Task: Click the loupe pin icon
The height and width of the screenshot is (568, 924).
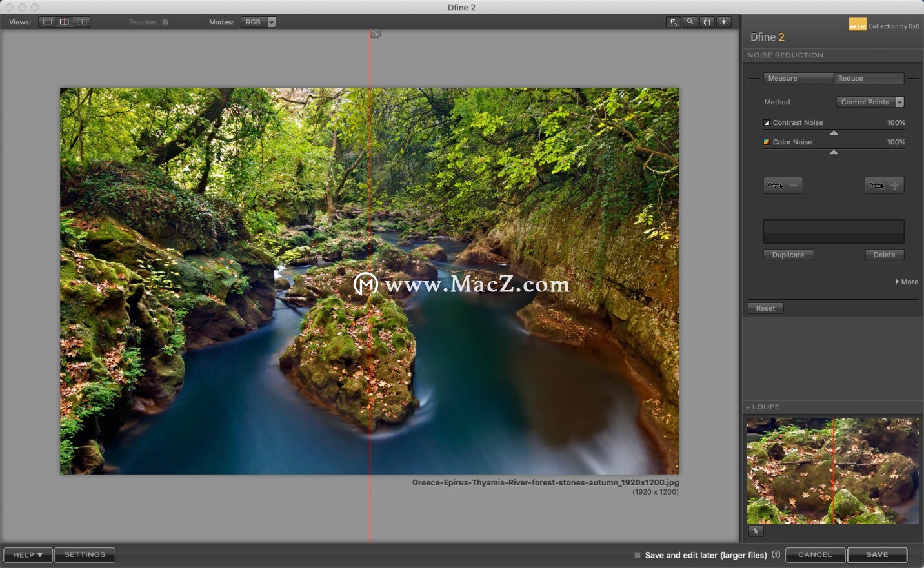Action: [756, 531]
